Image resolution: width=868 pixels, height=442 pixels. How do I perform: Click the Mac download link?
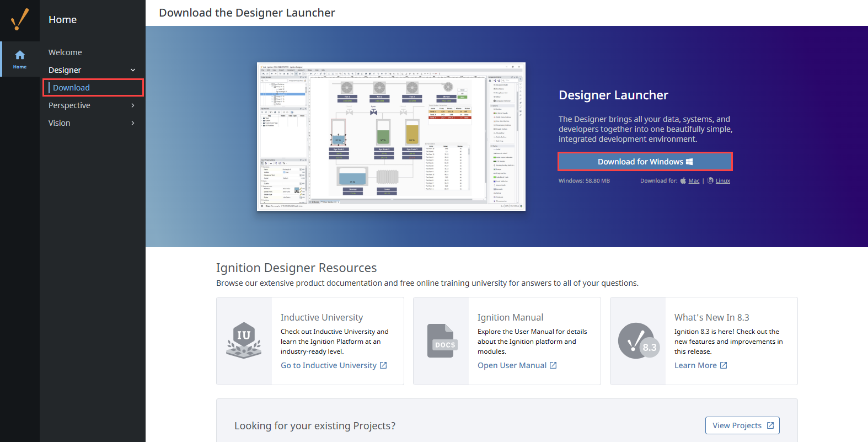pos(694,181)
